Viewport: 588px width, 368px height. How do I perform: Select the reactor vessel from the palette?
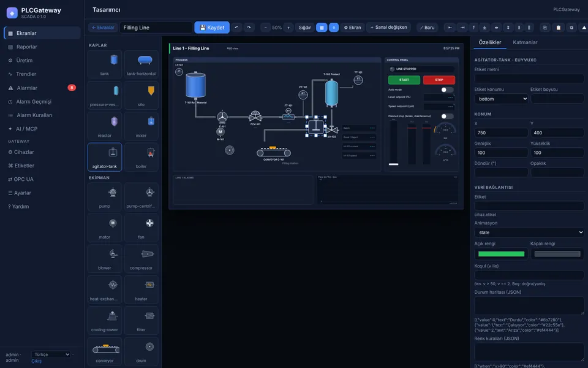coord(105,126)
